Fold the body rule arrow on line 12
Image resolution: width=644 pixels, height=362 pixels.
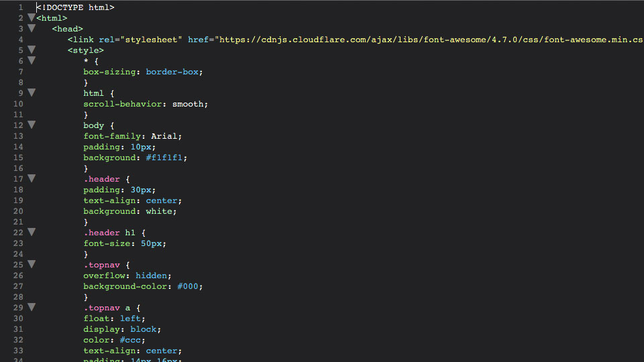[x=32, y=125]
